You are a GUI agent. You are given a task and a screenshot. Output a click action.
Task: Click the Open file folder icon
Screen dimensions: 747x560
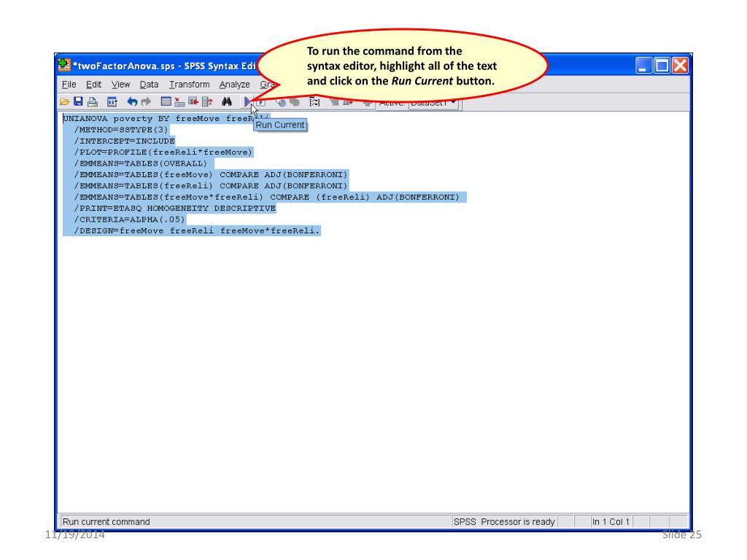tap(64, 102)
